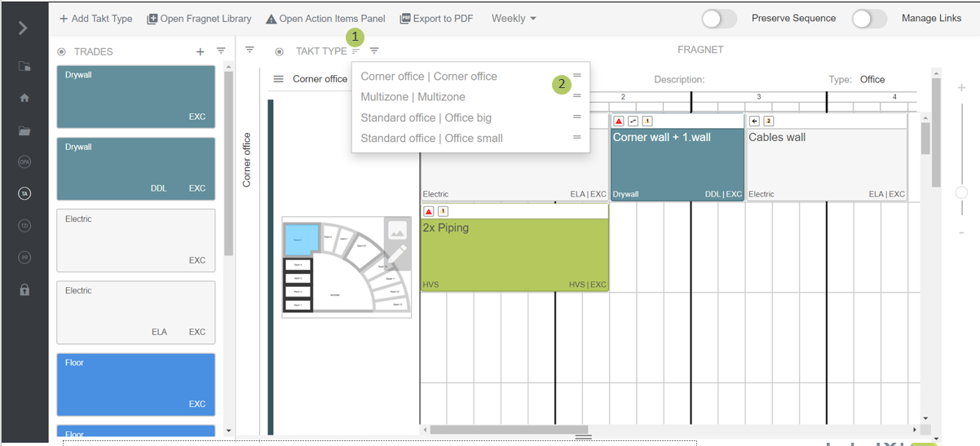The width and height of the screenshot is (980, 446).
Task: Click the padlock icon in sidebar
Action: click(x=24, y=289)
